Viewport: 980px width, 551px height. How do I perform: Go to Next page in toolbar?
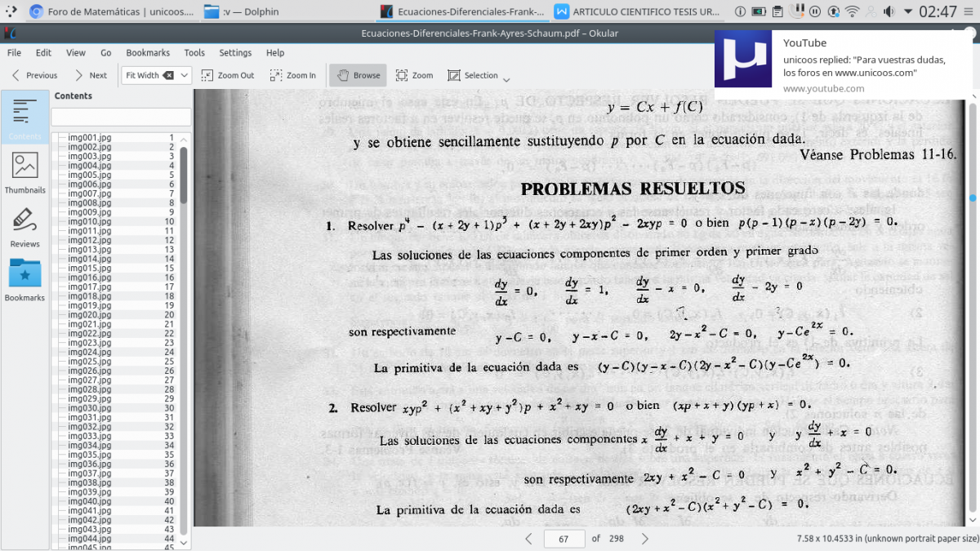pyautogui.click(x=91, y=75)
